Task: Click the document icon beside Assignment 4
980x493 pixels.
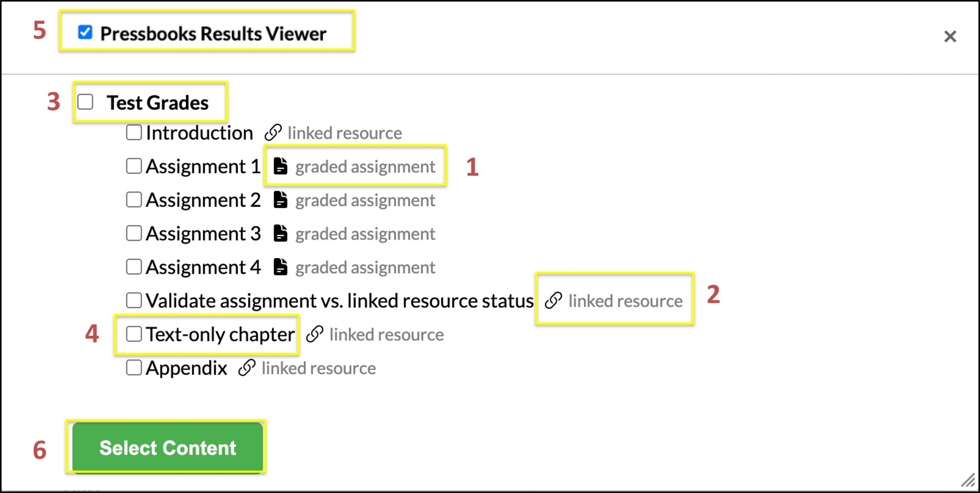Action: tap(281, 267)
